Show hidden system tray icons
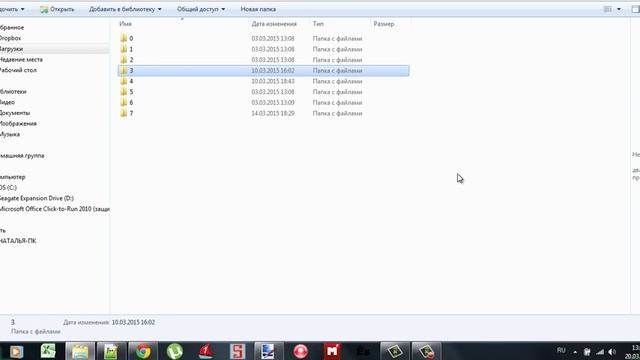 pyautogui.click(x=575, y=352)
